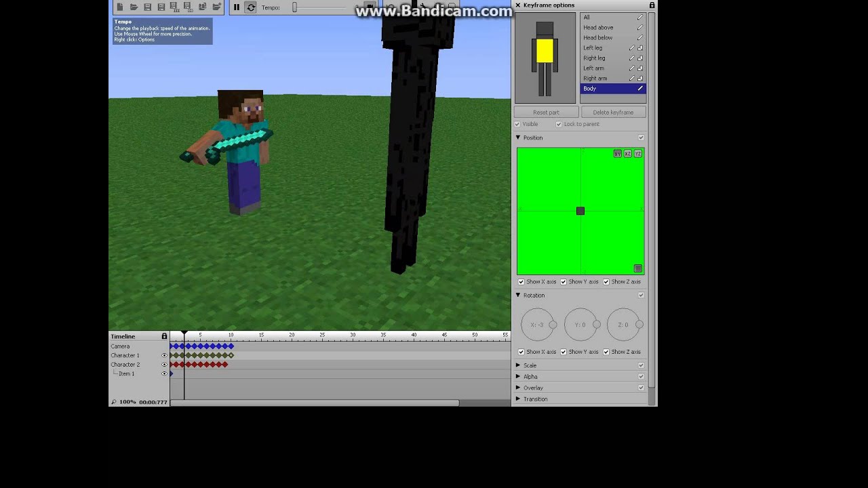Select the All body part row

coord(613,17)
